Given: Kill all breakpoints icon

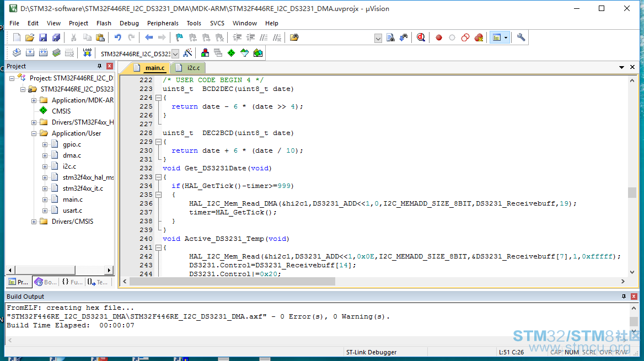Looking at the screenshot, I should click(479, 37).
